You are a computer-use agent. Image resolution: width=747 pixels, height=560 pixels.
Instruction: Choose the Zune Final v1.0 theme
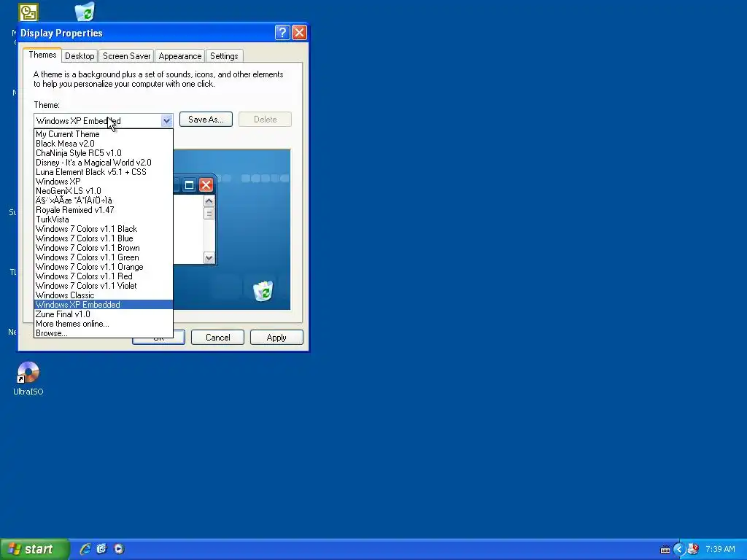click(104, 314)
